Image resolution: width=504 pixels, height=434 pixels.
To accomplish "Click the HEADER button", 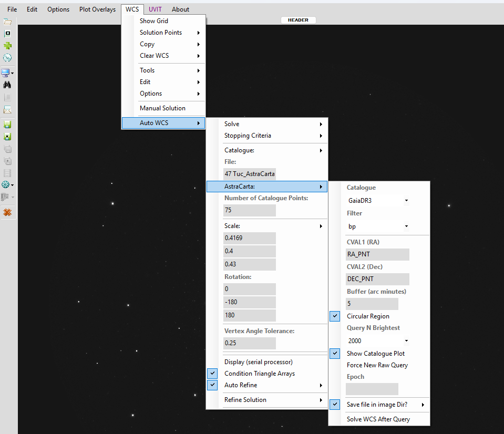I will pyautogui.click(x=298, y=20).
